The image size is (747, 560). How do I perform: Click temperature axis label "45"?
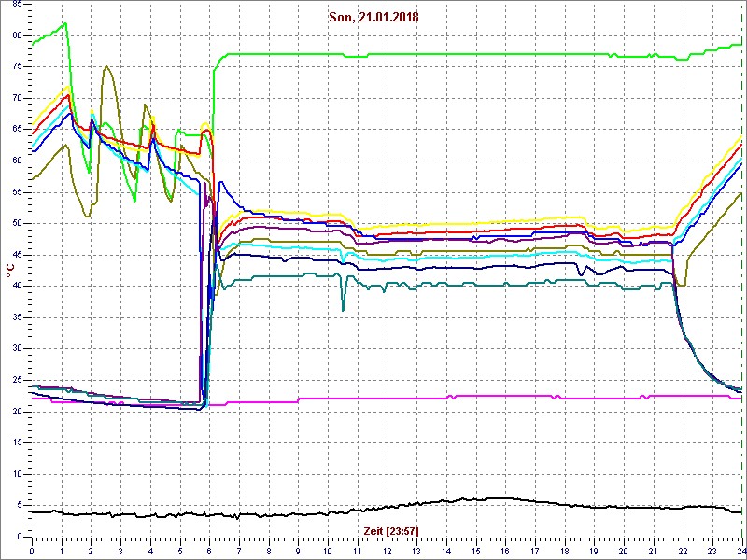16,255
